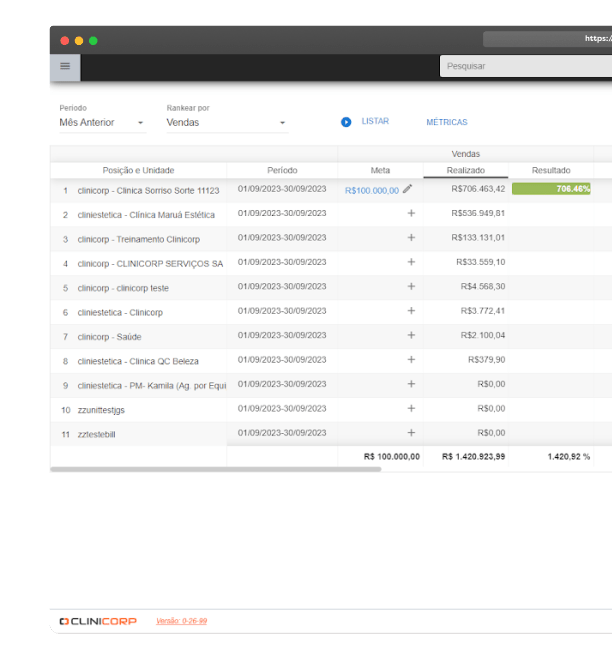The width and height of the screenshot is (612, 658).
Task: Add meta plus for zztestebill row
Action: [x=411, y=433]
